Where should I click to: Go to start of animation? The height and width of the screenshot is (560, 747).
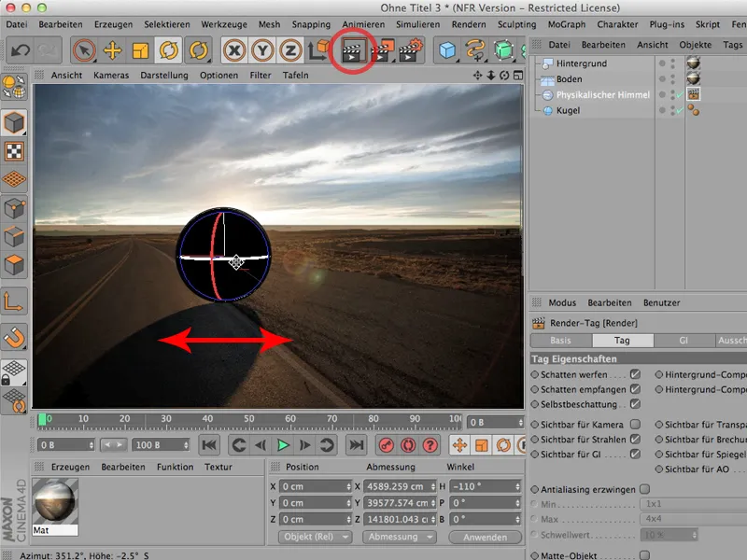tap(209, 445)
